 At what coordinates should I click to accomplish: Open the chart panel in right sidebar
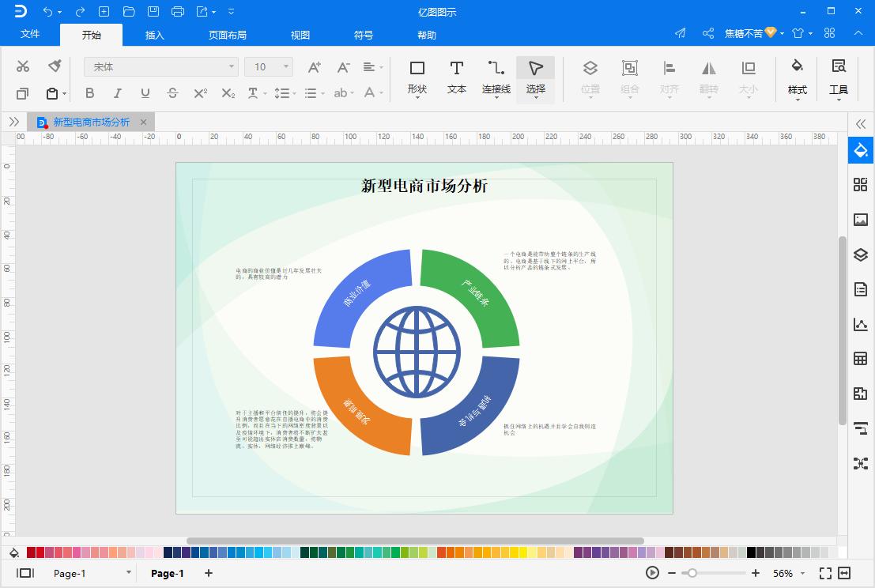pos(861,324)
